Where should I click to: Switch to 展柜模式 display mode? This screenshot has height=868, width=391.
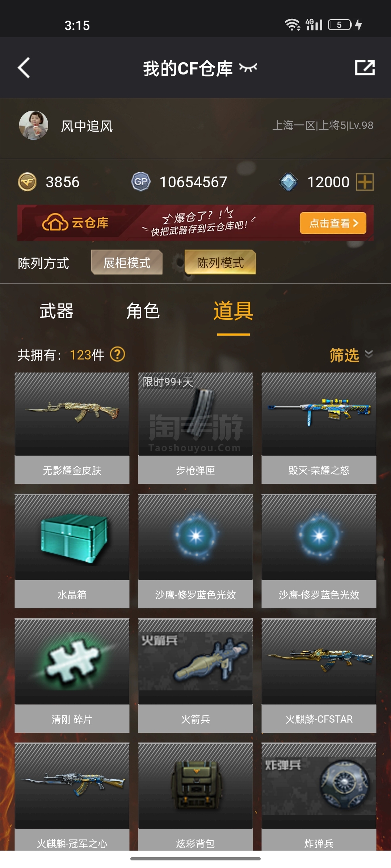click(x=127, y=263)
